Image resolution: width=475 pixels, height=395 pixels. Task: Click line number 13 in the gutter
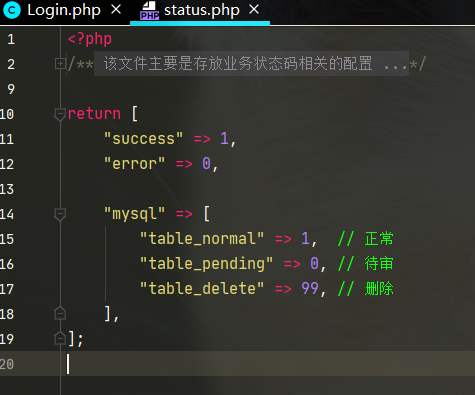(x=7, y=189)
